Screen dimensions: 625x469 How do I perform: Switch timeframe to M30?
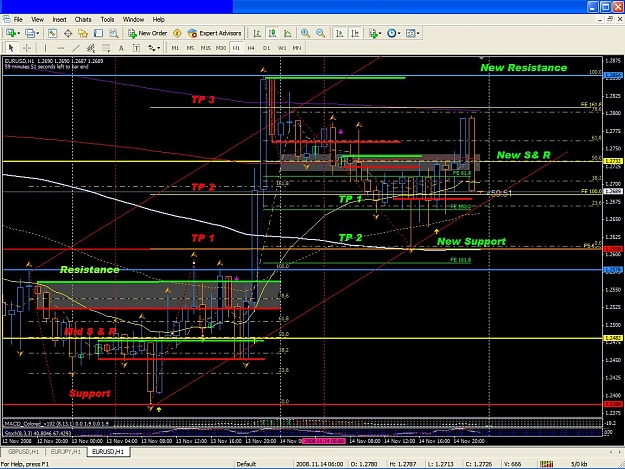(x=221, y=48)
